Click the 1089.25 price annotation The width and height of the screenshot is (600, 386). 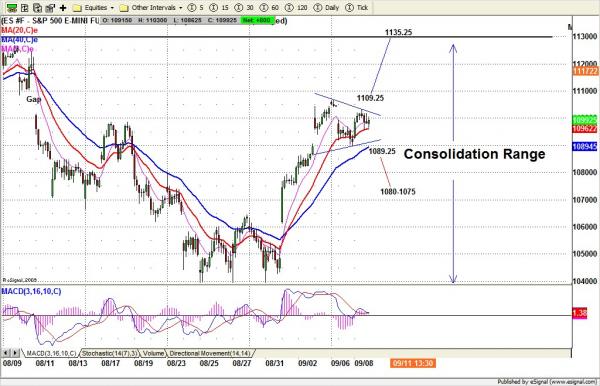coord(382,151)
